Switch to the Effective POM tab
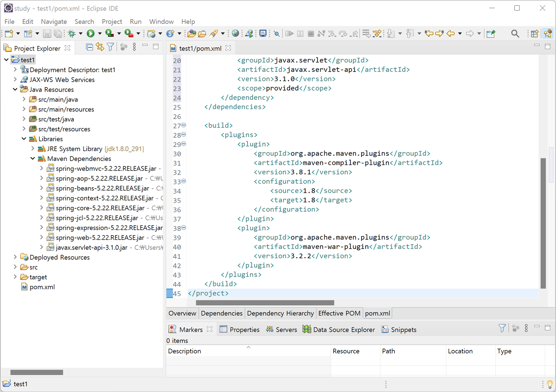This screenshot has width=556, height=392. coord(339,313)
